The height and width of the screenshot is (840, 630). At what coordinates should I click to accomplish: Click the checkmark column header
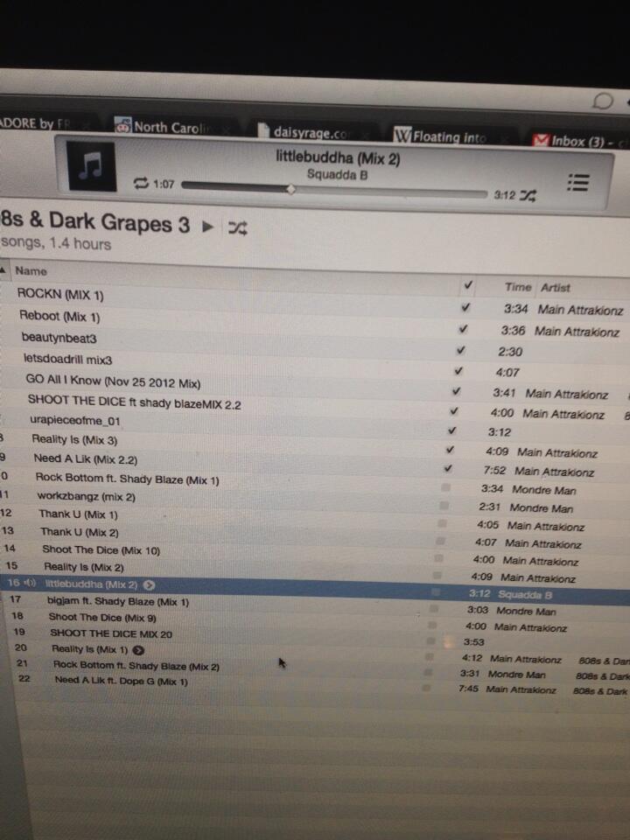pyautogui.click(x=468, y=285)
